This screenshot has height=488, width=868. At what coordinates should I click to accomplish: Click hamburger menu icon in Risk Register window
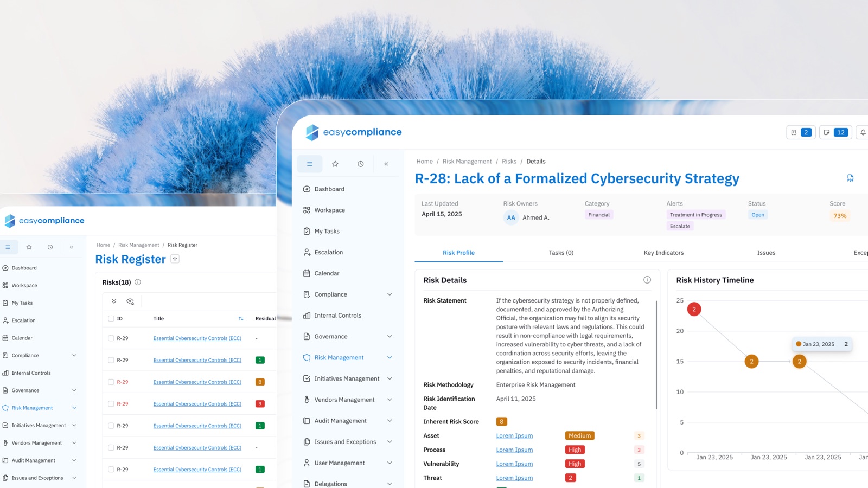click(x=8, y=247)
